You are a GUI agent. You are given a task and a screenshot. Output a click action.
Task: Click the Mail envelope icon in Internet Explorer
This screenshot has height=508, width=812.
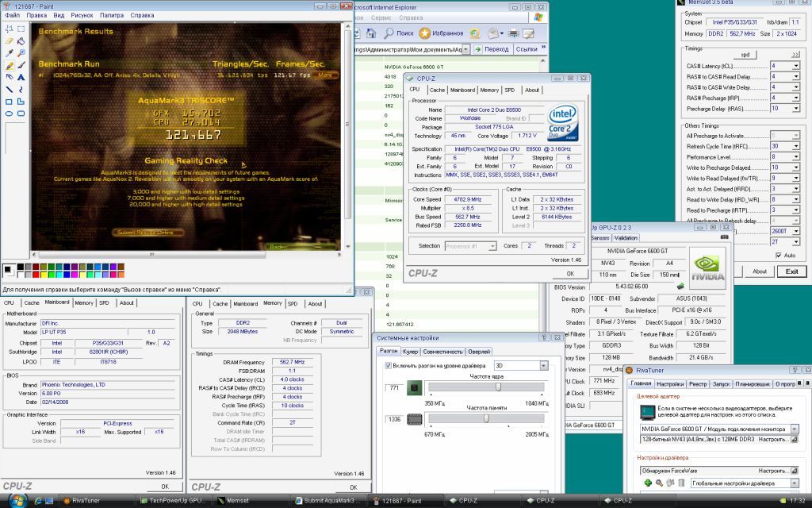495,33
